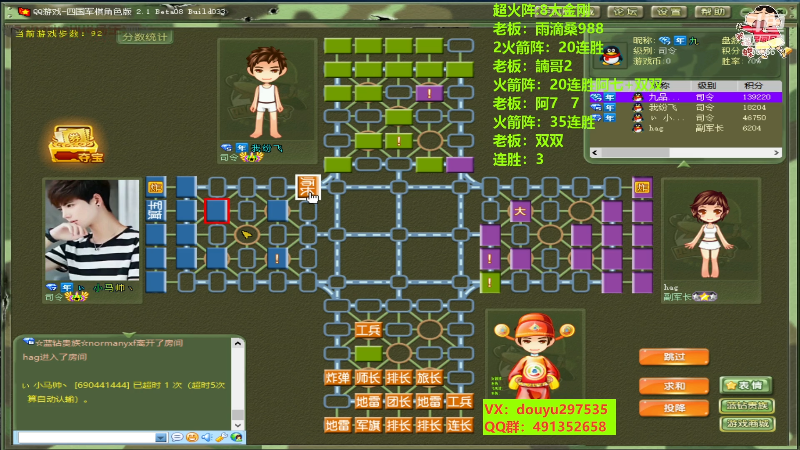
Task: Click chat scrollbar up arrow
Action: click(x=238, y=344)
